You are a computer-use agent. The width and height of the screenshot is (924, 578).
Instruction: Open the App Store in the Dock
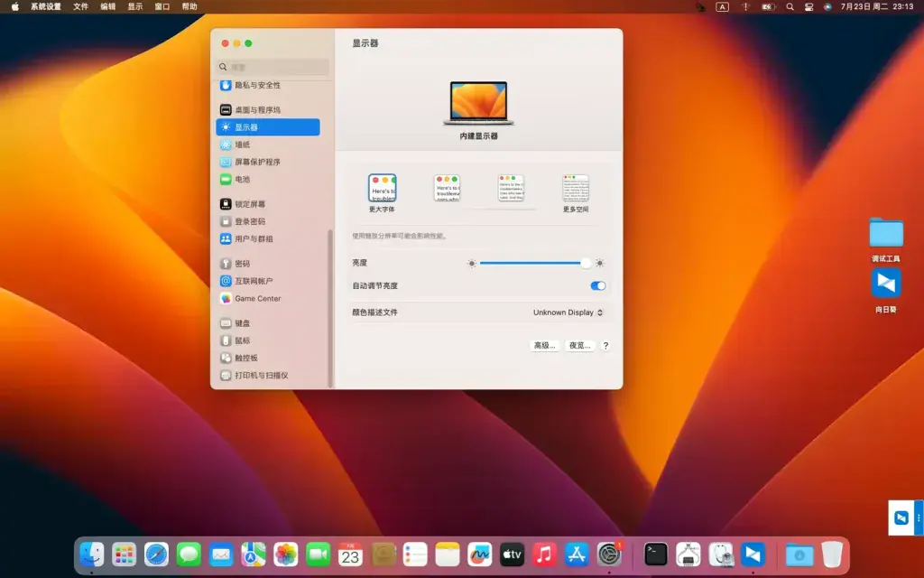(x=577, y=555)
